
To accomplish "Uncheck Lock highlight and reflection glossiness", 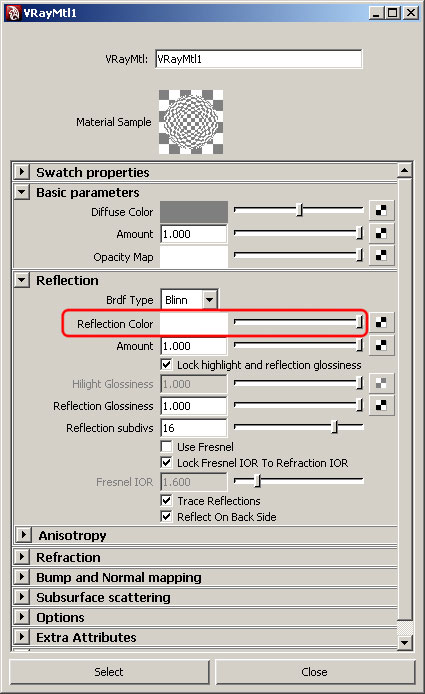I will (166, 365).
